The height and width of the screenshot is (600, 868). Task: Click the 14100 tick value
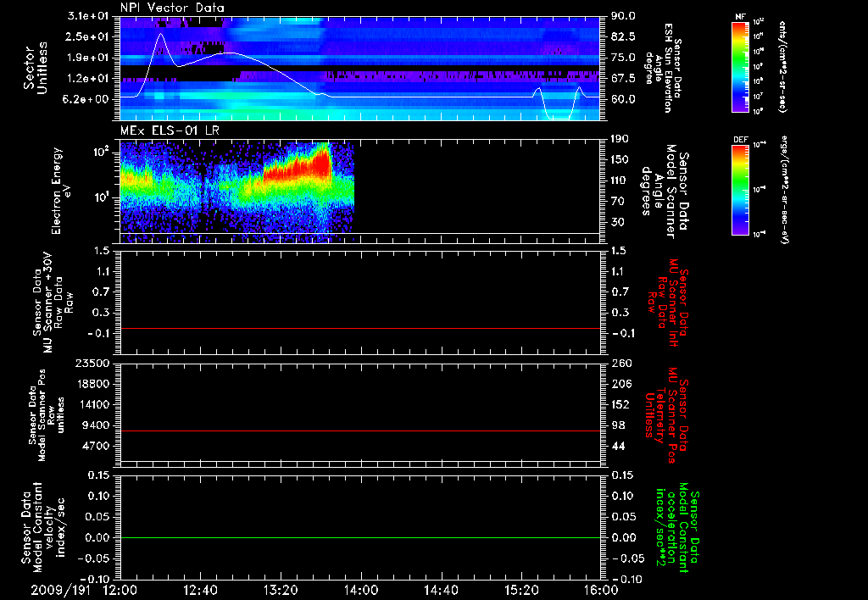pos(92,404)
